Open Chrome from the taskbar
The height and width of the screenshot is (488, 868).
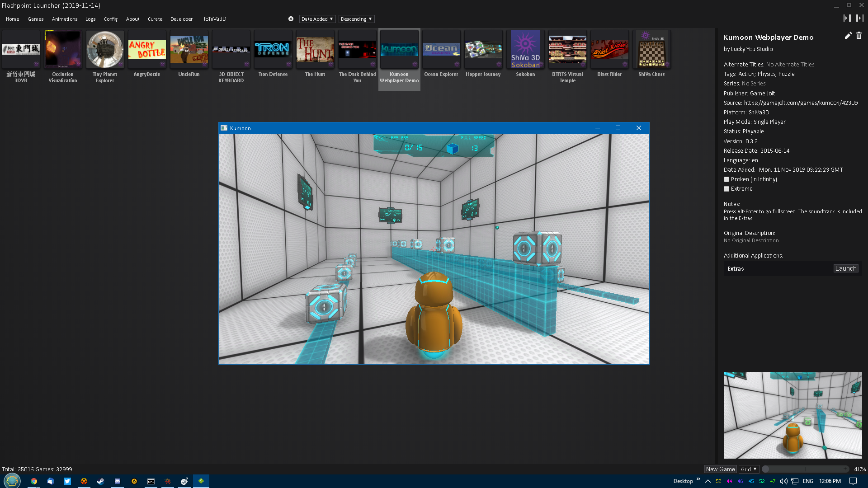[34, 481]
